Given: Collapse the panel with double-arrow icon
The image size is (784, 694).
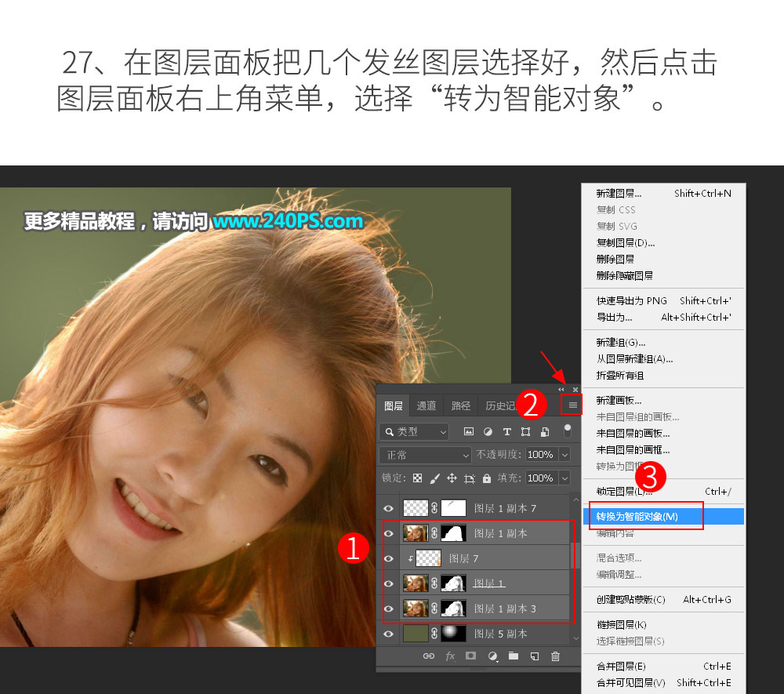Looking at the screenshot, I should tap(561, 390).
